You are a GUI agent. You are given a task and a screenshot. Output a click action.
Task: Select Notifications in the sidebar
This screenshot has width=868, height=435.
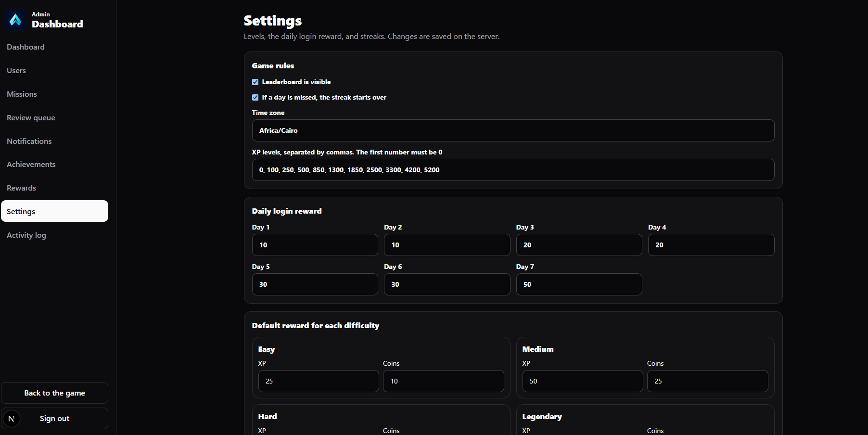pyautogui.click(x=54, y=141)
